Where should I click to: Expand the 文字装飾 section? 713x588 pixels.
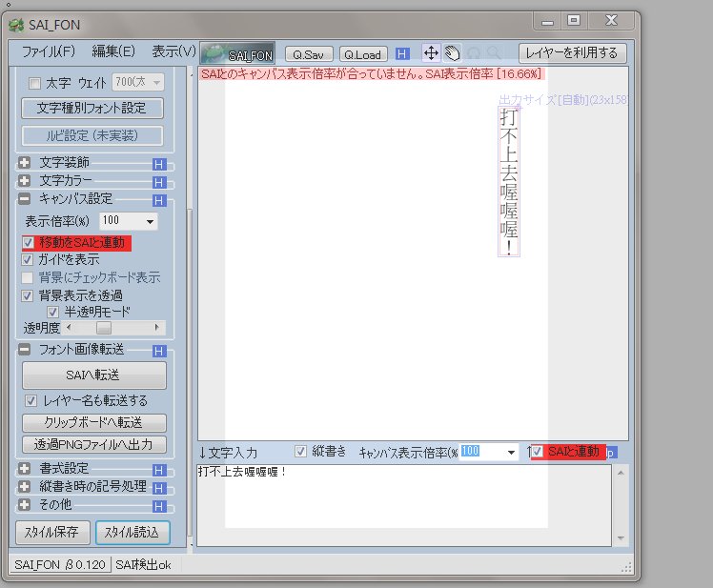pos(24,162)
